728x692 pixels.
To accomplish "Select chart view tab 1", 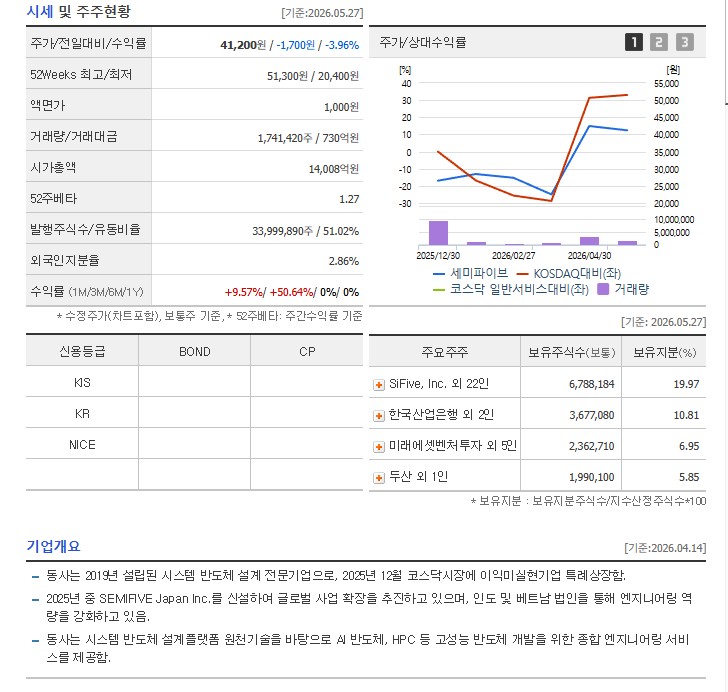I will click(634, 42).
